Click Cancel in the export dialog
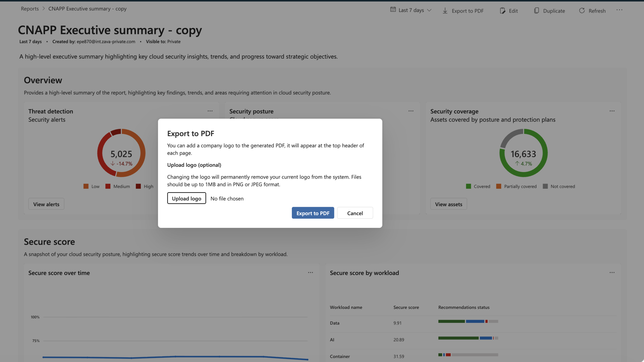 [355, 213]
